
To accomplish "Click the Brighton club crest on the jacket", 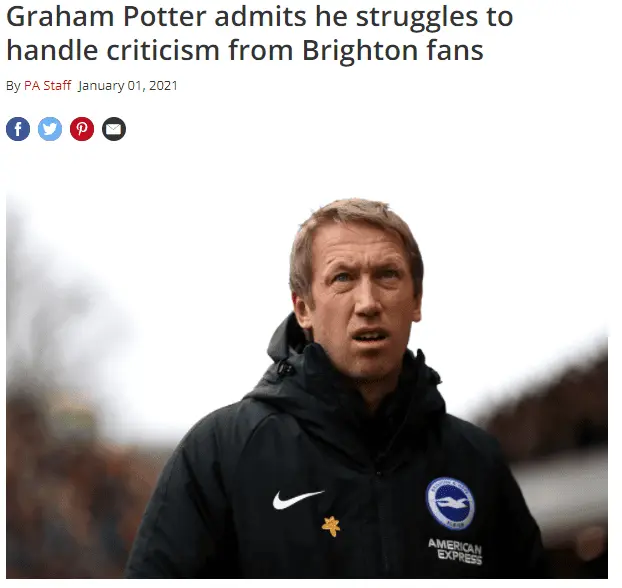I will (x=450, y=503).
